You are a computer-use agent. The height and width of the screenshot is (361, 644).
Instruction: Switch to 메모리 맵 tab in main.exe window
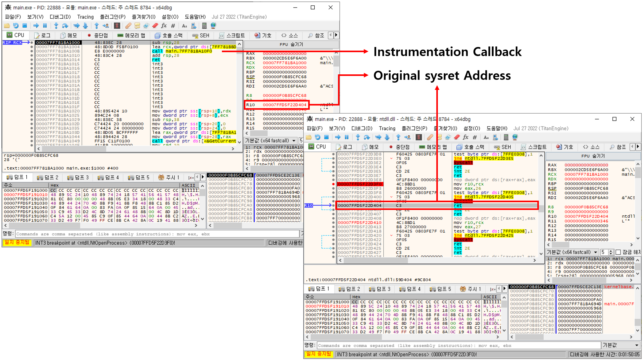[x=131, y=35]
